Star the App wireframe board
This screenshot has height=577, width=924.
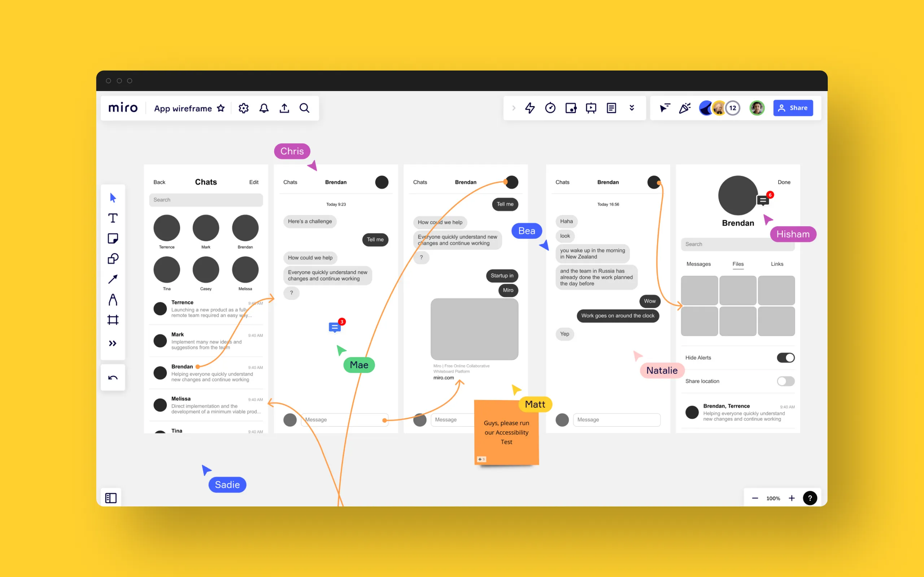221,108
